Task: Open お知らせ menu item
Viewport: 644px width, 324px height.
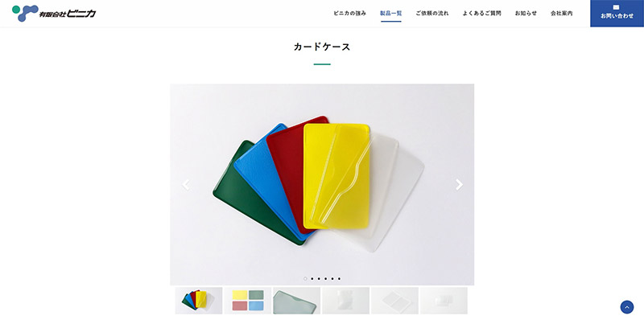Action: [x=526, y=13]
